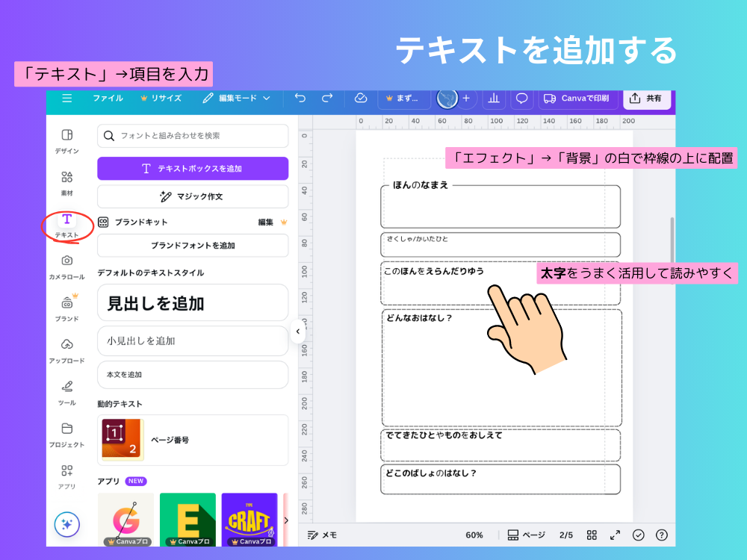The image size is (747, 560).
Task: Click the analytics chart icon in toolbar
Action: pyautogui.click(x=493, y=98)
